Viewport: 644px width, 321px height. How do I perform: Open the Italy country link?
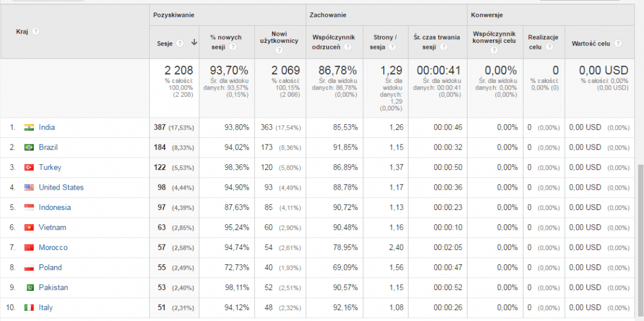coord(45,308)
